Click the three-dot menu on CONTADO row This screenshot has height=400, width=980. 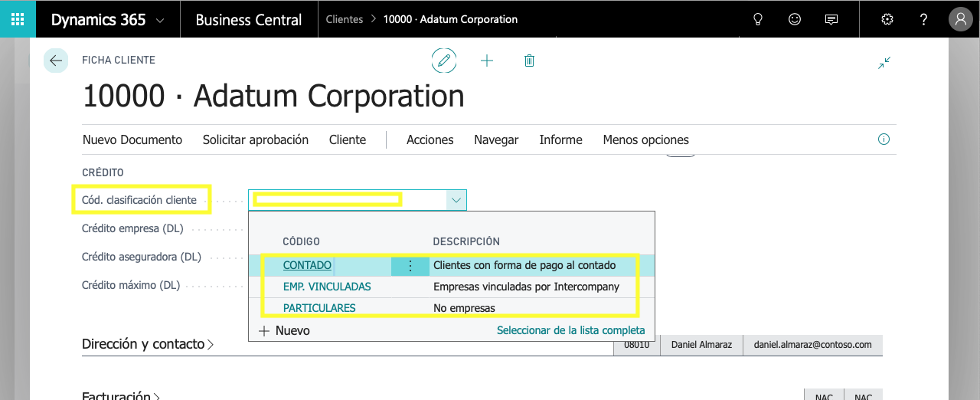click(410, 266)
